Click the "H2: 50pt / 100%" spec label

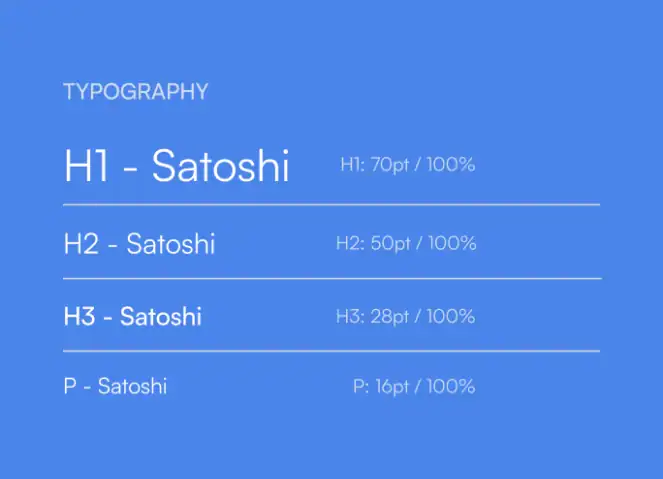406,243
